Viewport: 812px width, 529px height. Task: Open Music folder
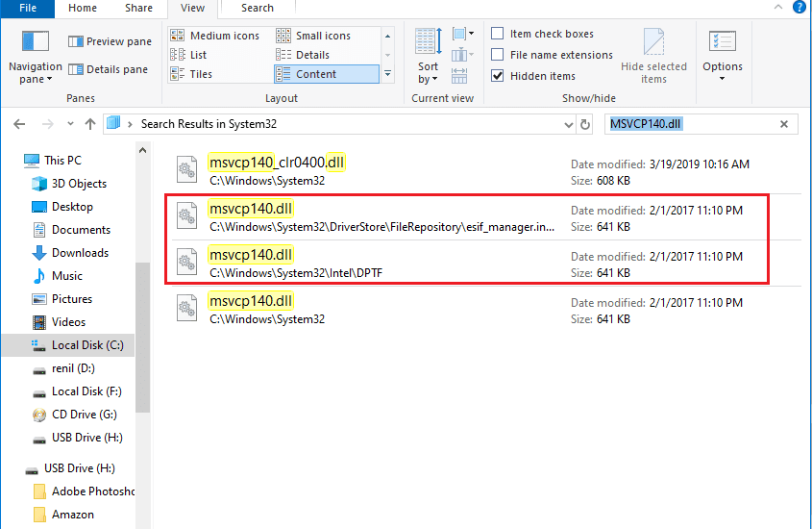point(57,276)
